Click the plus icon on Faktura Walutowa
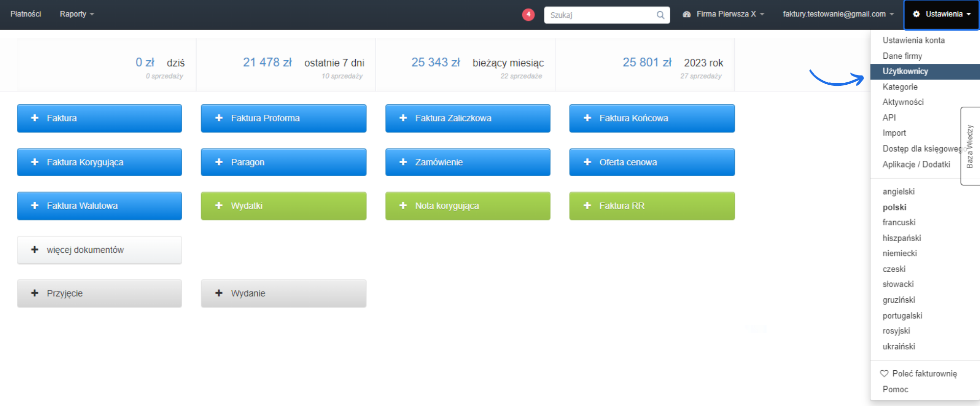The height and width of the screenshot is (406, 980). [x=35, y=205]
